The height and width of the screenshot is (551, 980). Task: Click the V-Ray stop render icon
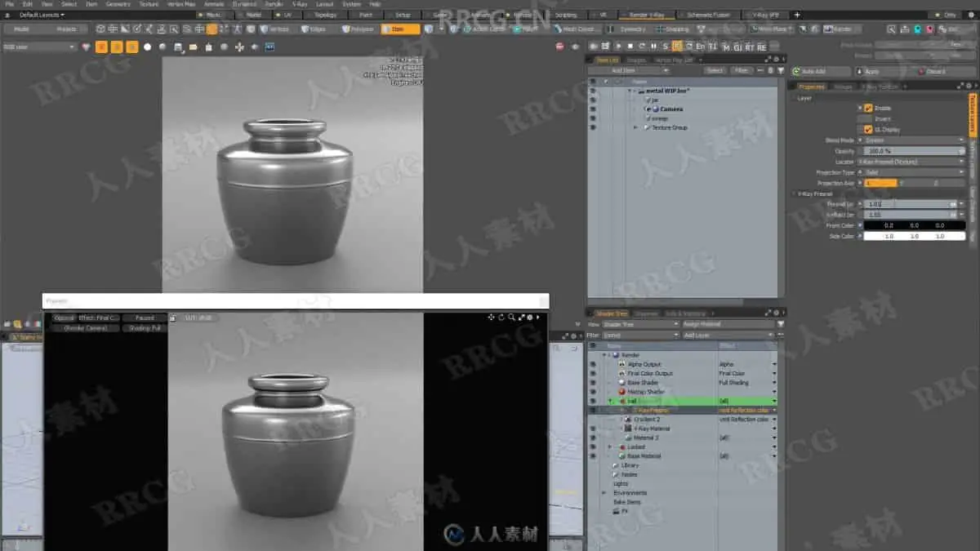(x=630, y=47)
